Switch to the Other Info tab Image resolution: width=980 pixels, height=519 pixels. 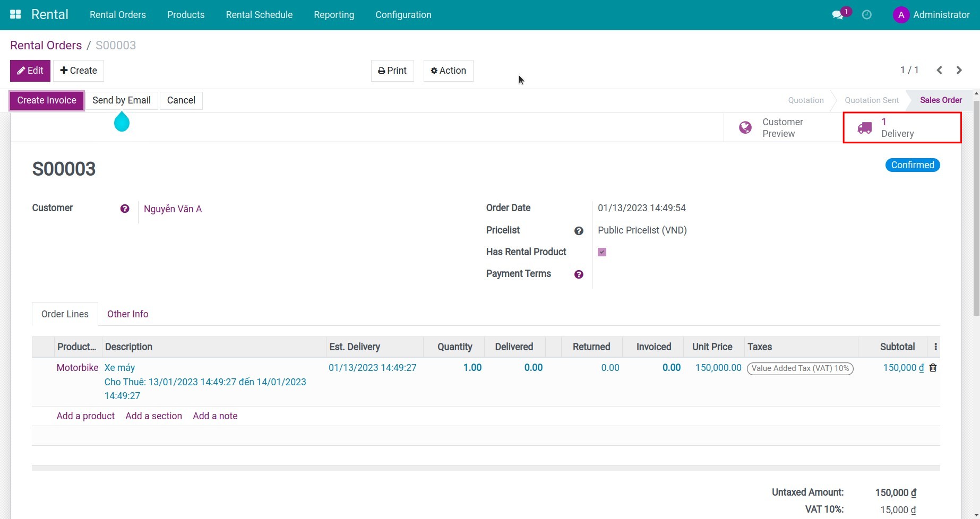(x=127, y=314)
